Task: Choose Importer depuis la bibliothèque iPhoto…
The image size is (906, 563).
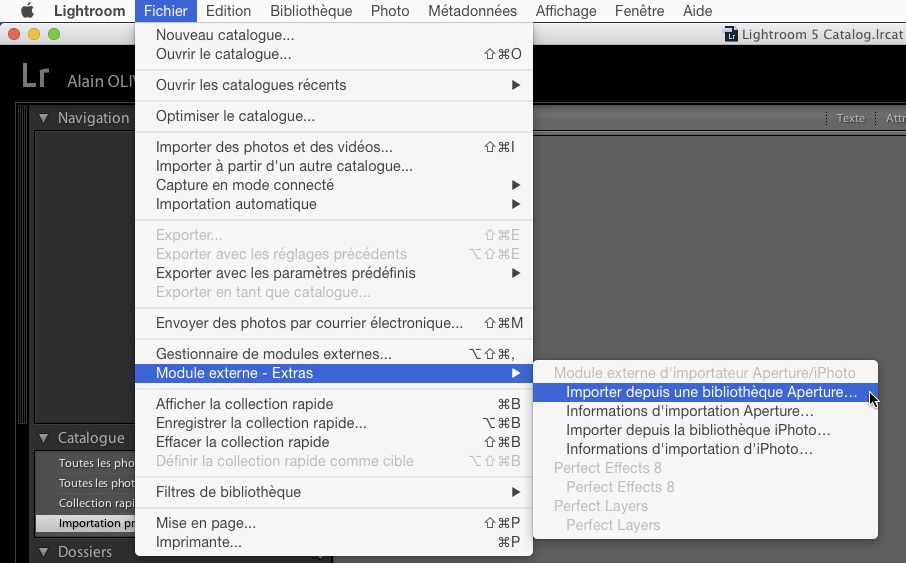Action: [x=705, y=430]
